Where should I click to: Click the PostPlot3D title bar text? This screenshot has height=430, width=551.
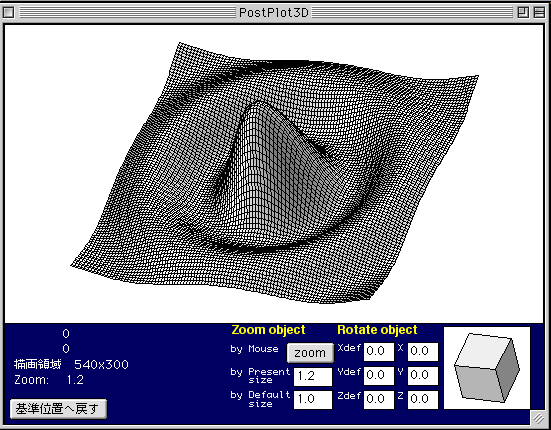click(274, 13)
